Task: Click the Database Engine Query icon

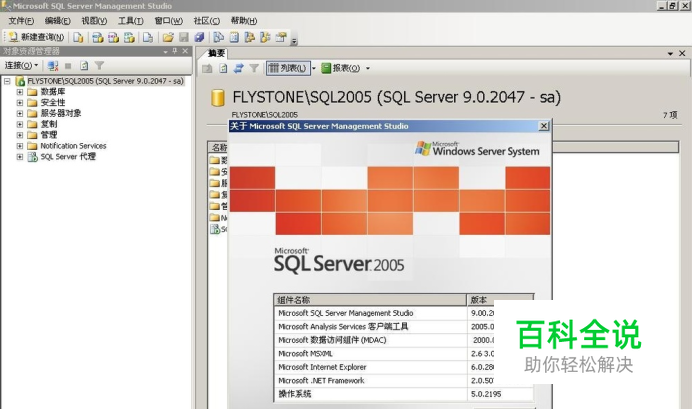Action: tap(78, 38)
